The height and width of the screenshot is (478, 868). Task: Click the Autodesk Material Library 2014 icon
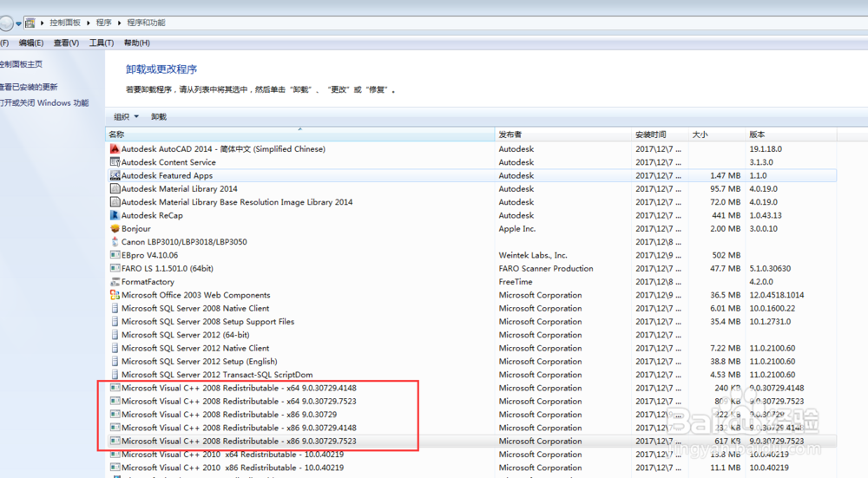pyautogui.click(x=115, y=188)
